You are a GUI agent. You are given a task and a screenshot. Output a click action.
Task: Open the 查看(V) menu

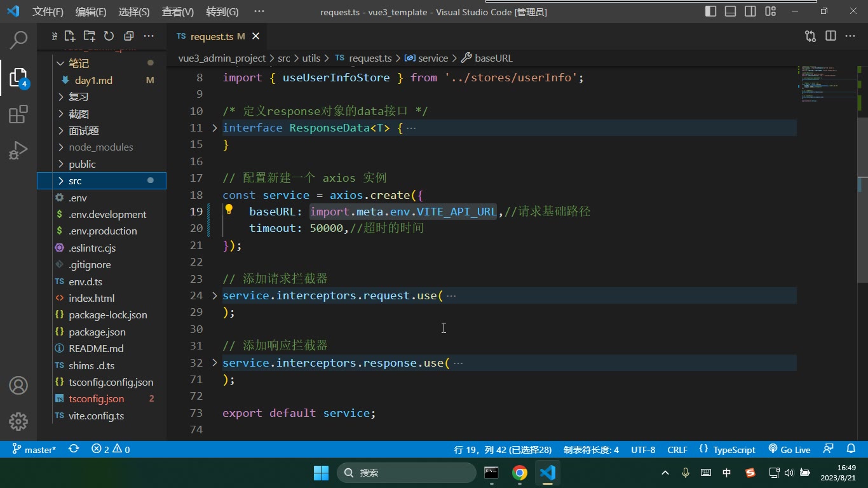click(x=178, y=11)
